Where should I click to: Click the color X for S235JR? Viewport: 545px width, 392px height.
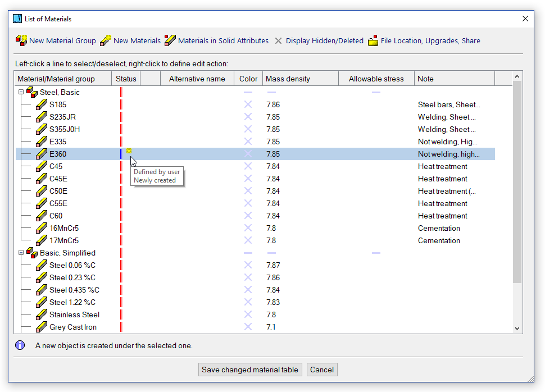point(248,117)
